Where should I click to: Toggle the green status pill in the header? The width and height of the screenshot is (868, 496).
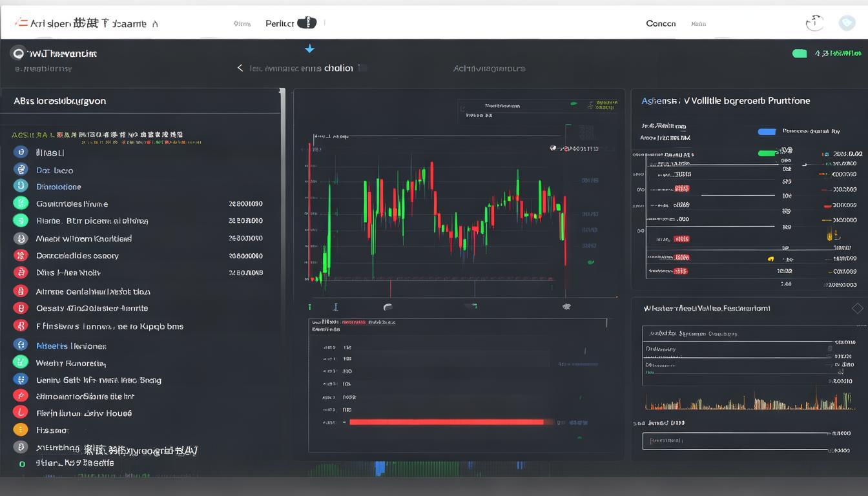click(x=800, y=54)
